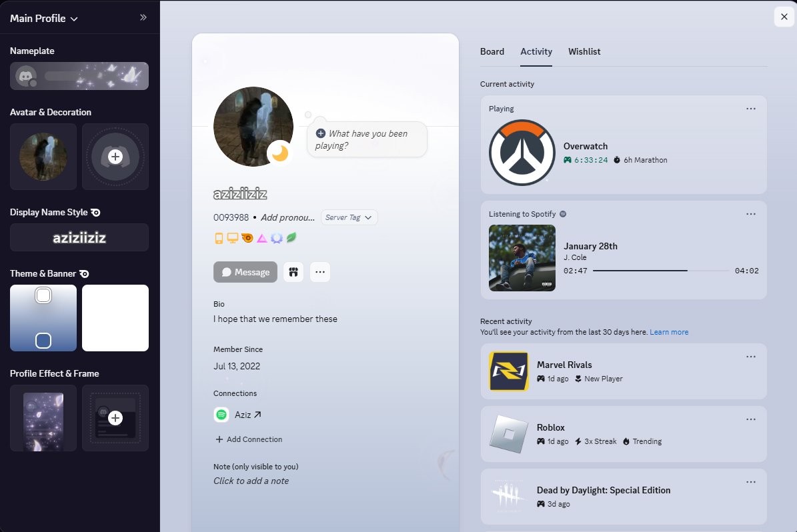Click the gift icon button beside Message
The height and width of the screenshot is (532, 797).
tap(293, 272)
